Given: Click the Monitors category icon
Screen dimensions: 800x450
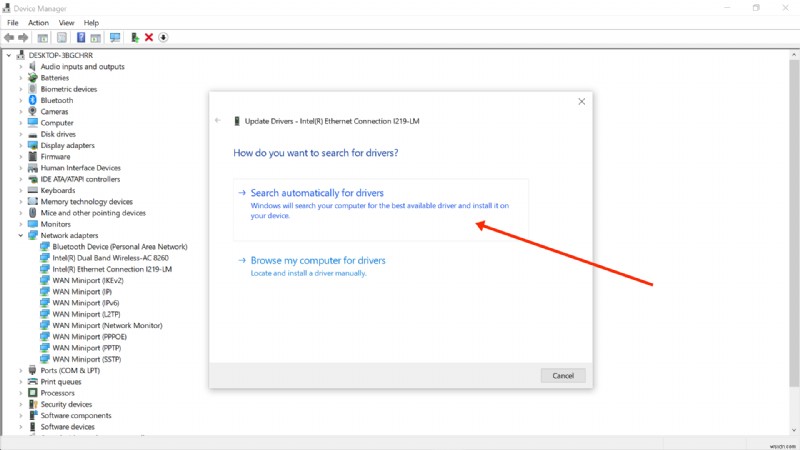Looking at the screenshot, I should pyautogui.click(x=33, y=224).
